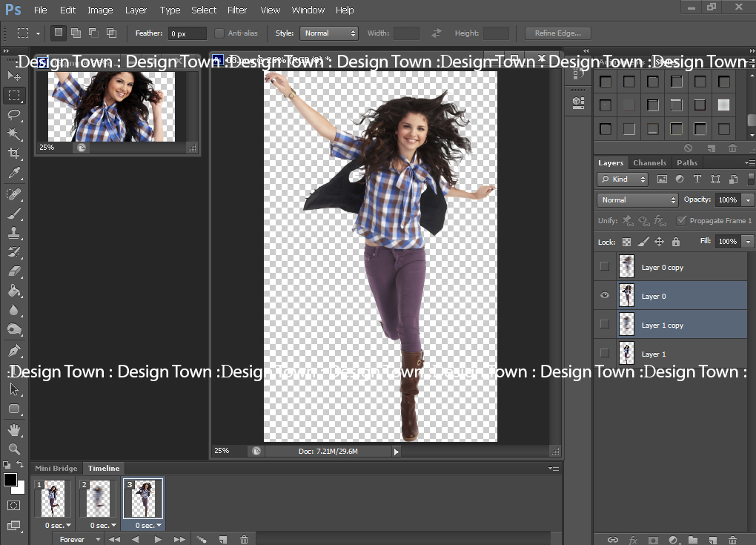
Task: Activate the Hand tool
Action: 14,429
